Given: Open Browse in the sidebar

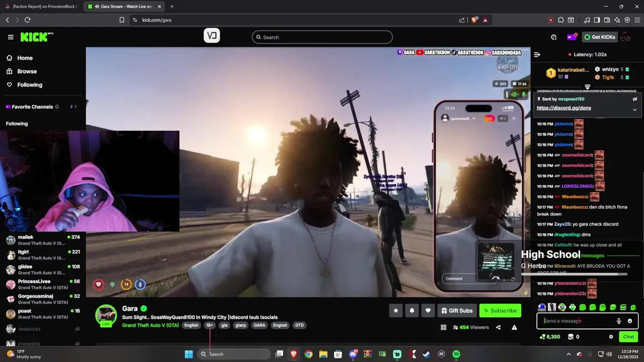Looking at the screenshot, I should [22, 71].
